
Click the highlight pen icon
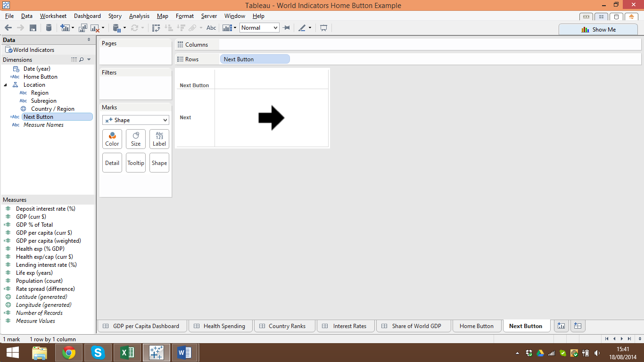tap(302, 28)
